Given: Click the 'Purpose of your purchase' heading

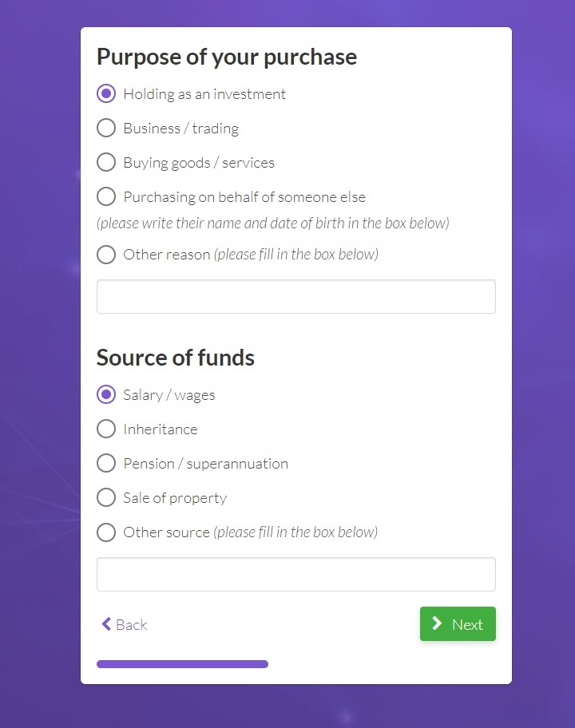Looking at the screenshot, I should 226,57.
